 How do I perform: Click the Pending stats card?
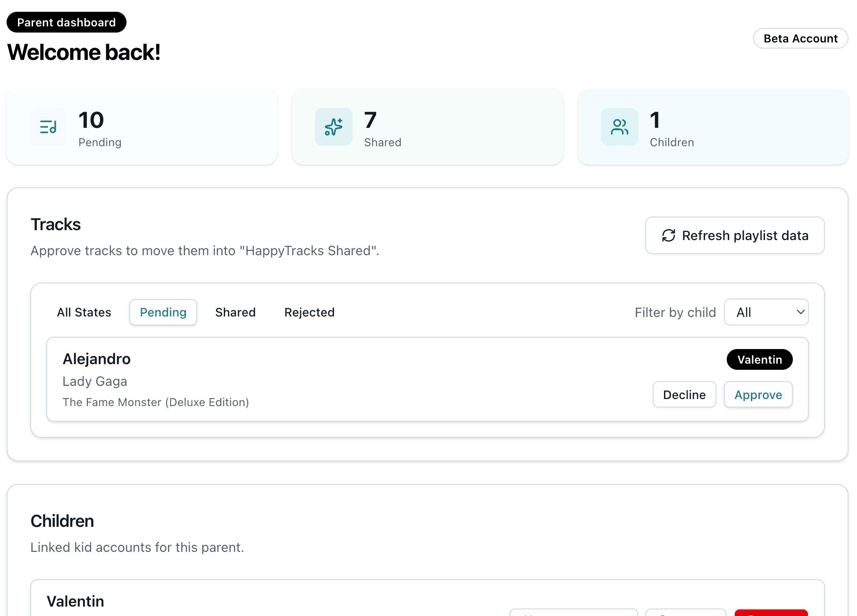pos(142,127)
